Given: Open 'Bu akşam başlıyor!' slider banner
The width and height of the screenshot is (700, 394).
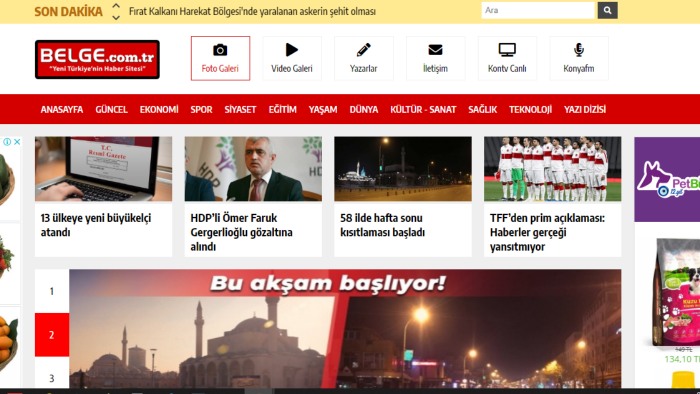Looking at the screenshot, I should 345,328.
